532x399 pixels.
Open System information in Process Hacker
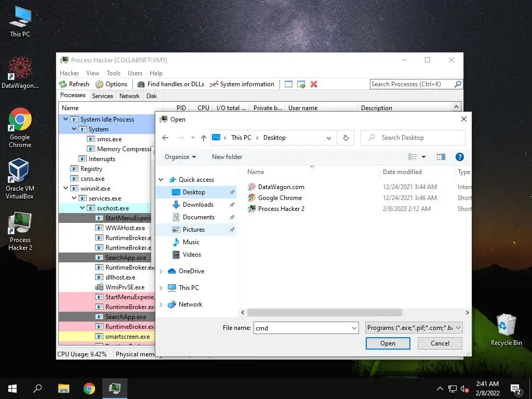click(x=242, y=84)
